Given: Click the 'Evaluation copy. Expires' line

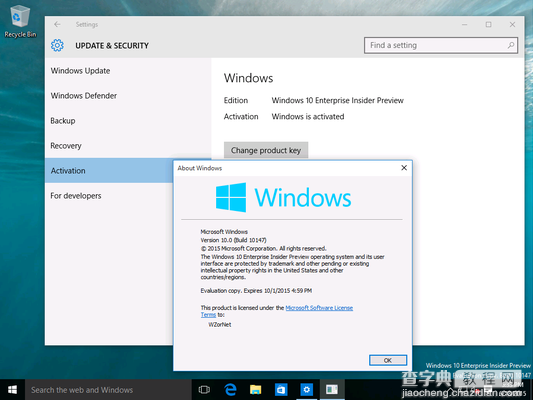Looking at the screenshot, I should [256, 291].
